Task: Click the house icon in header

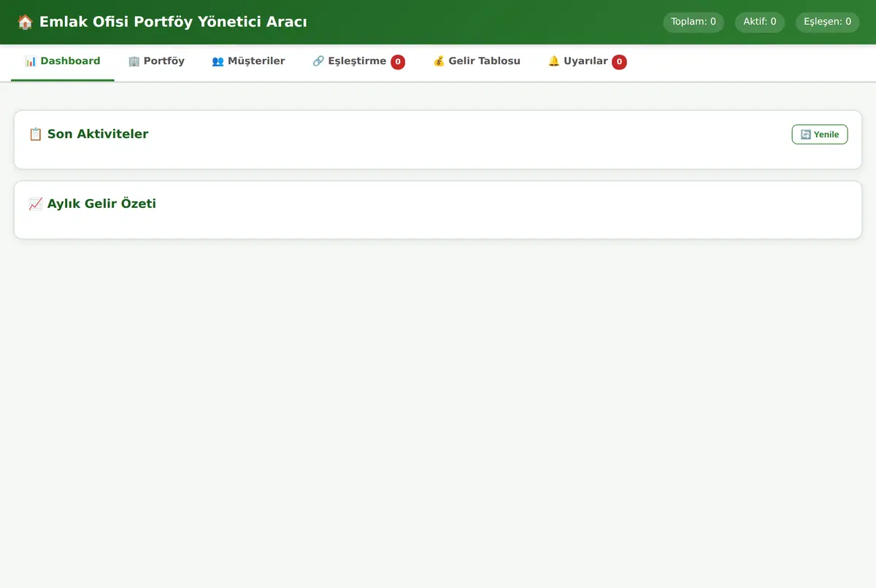Action: coord(25,22)
